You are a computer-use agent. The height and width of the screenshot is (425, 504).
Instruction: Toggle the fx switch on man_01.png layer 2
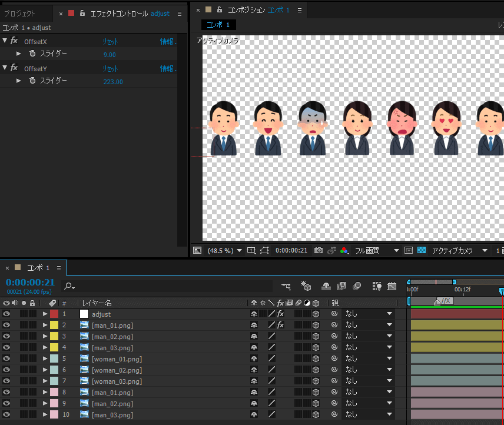(281, 325)
